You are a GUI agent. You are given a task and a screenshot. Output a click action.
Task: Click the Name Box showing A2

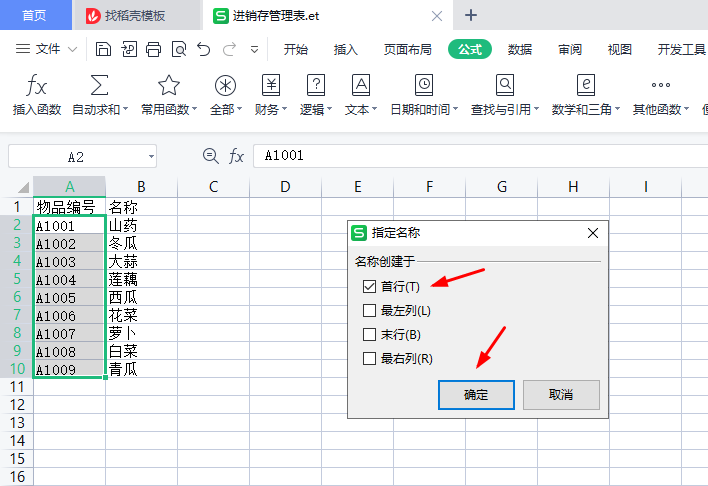coord(76,157)
